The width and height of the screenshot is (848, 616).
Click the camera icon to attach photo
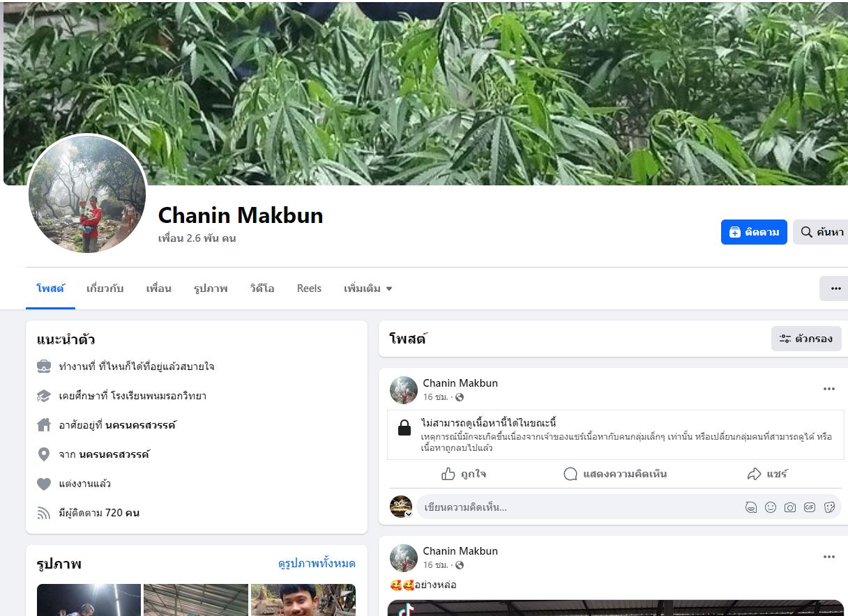click(790, 507)
